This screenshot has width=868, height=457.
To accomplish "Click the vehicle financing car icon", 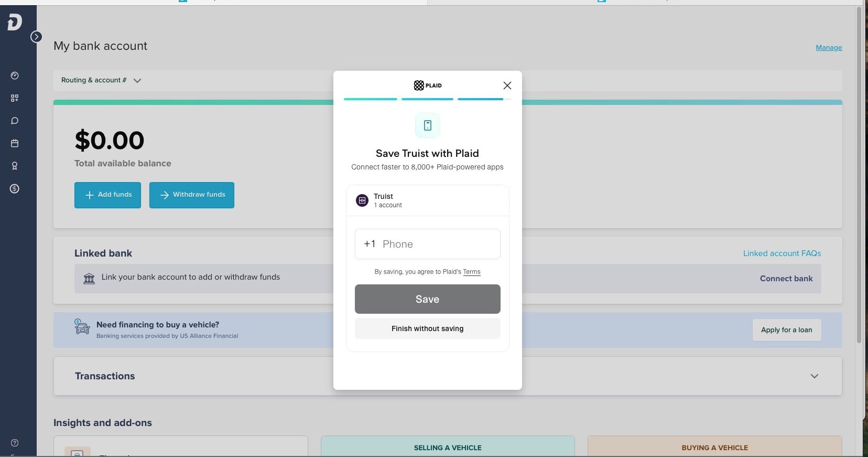I will [82, 327].
